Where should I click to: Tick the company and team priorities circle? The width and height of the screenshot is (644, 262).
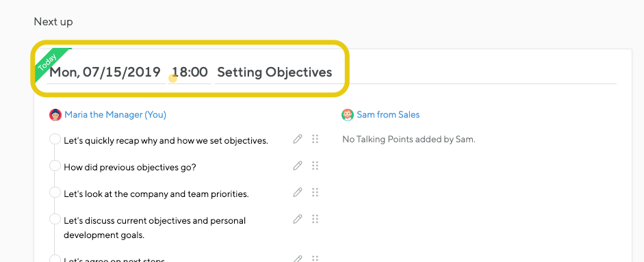click(55, 193)
